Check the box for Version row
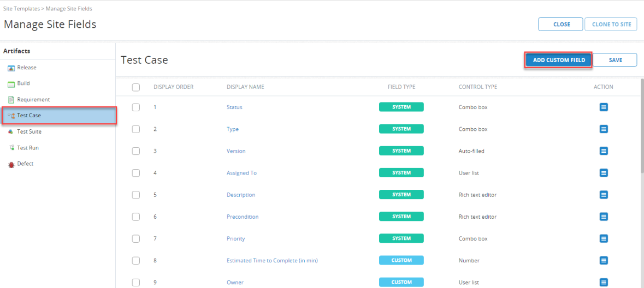 [x=136, y=151]
